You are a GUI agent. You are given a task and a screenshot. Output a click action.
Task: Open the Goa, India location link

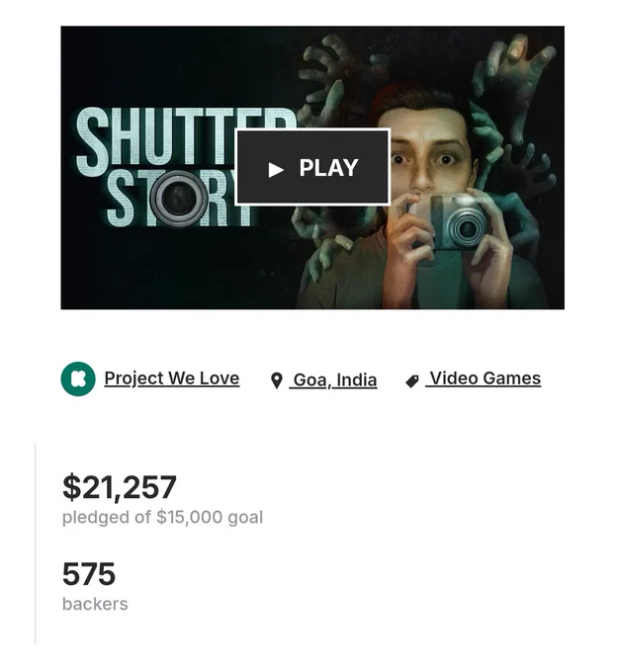333,380
